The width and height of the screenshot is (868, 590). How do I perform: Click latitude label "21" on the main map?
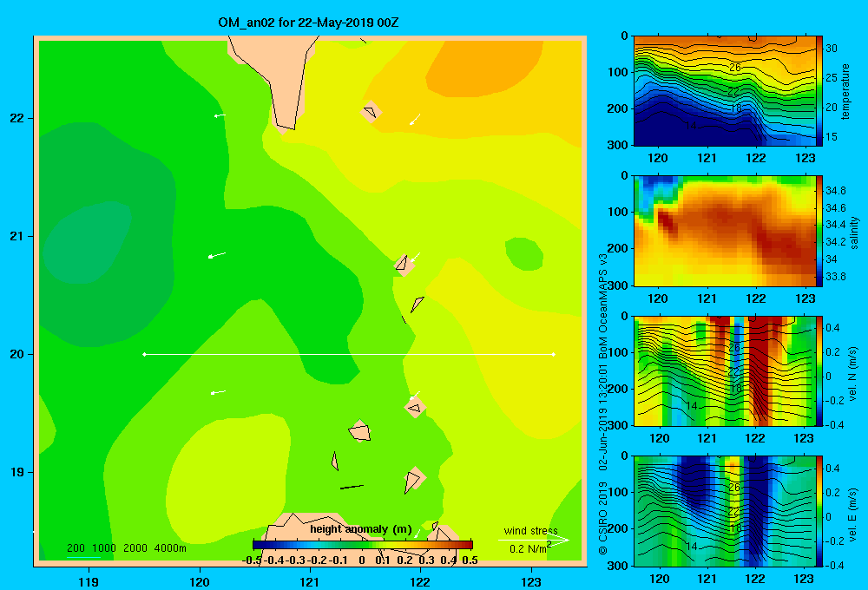pos(17,236)
